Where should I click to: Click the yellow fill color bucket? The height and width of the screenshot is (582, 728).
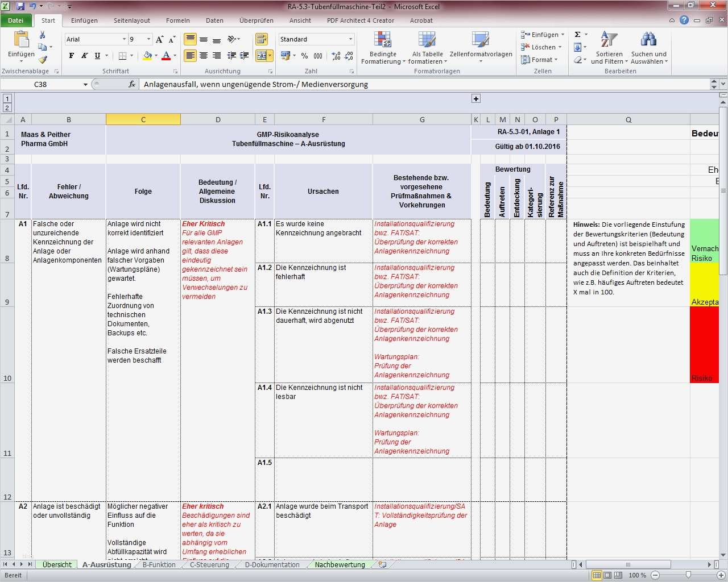[x=147, y=56]
